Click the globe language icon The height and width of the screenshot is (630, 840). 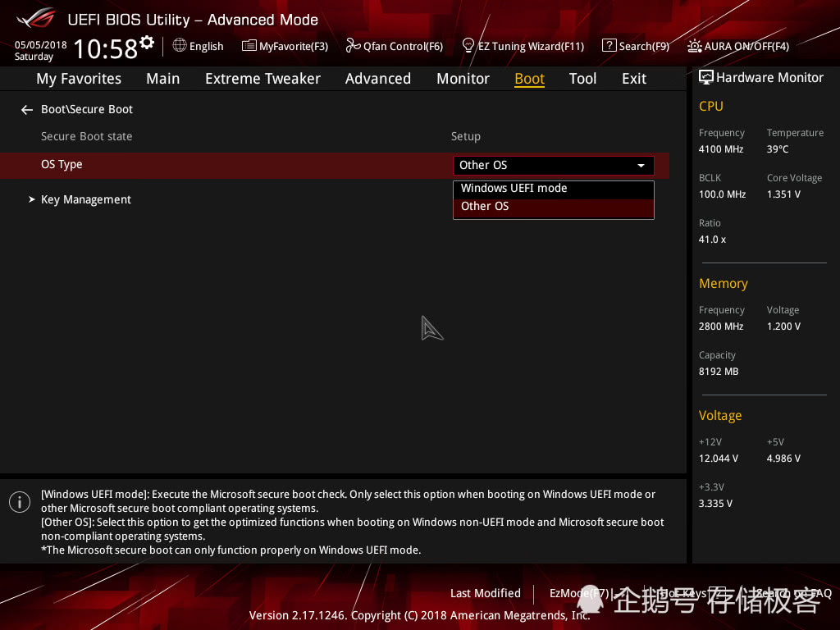180,46
